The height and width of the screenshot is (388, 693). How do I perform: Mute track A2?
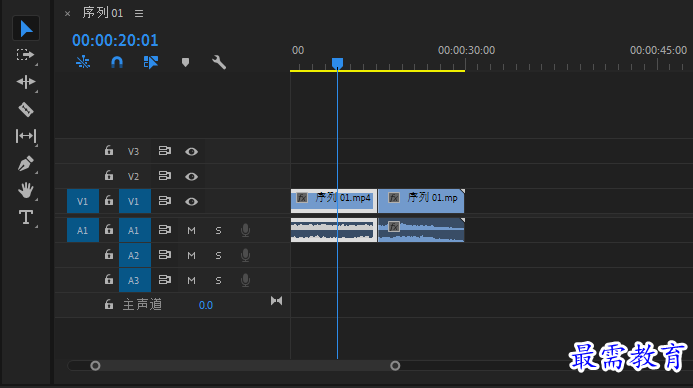pos(191,255)
